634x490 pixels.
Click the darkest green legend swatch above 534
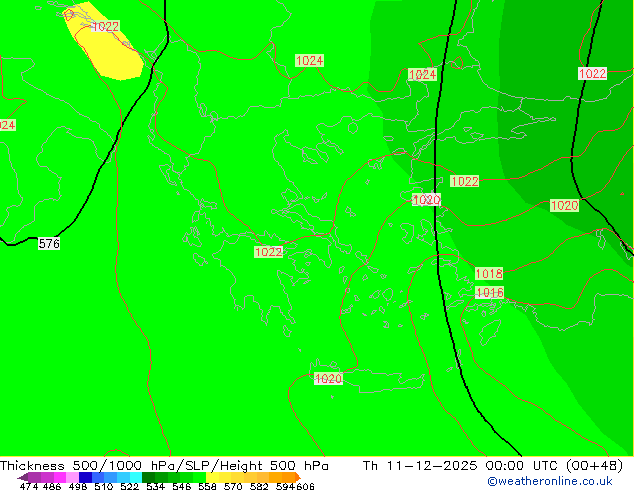(148, 477)
